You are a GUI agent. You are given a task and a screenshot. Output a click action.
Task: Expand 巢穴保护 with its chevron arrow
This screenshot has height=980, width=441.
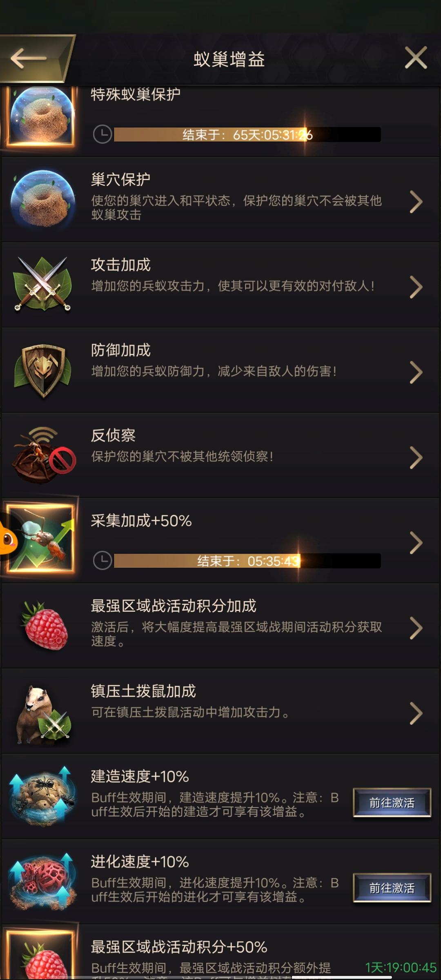416,202
